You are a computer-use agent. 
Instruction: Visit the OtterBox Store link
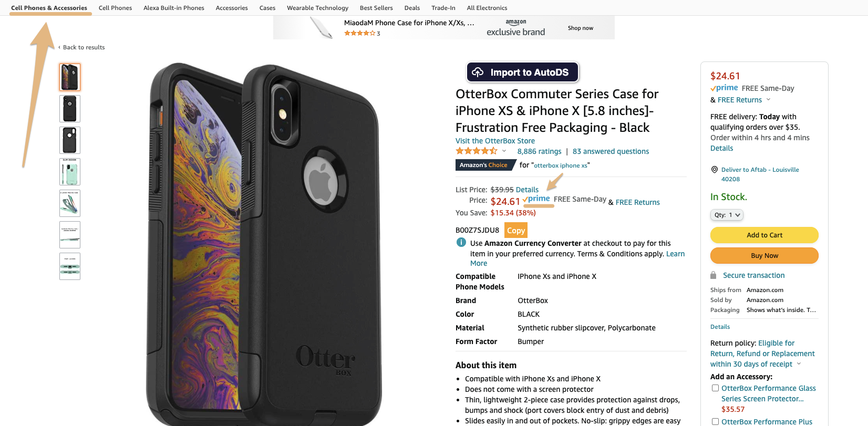(495, 141)
